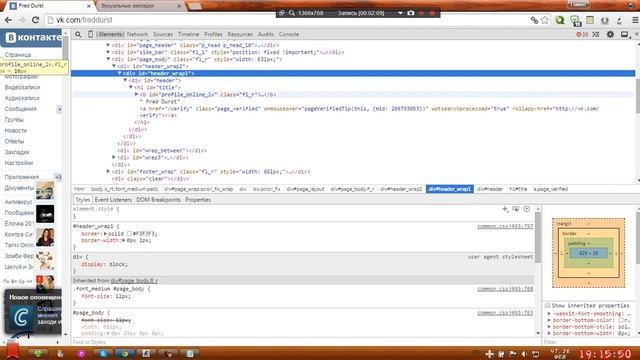Expand the div#footer_wrap node
This screenshot has height=360, width=640.
tap(108, 171)
